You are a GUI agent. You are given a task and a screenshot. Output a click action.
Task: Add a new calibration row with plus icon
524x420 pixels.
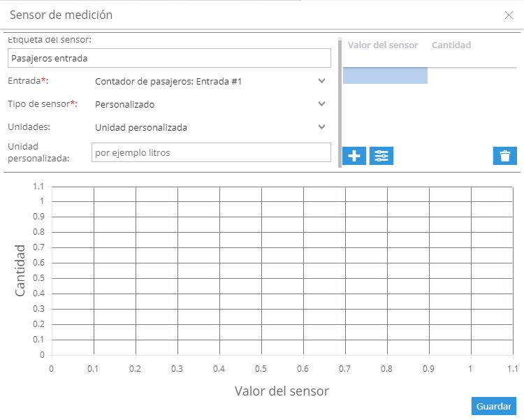click(354, 156)
